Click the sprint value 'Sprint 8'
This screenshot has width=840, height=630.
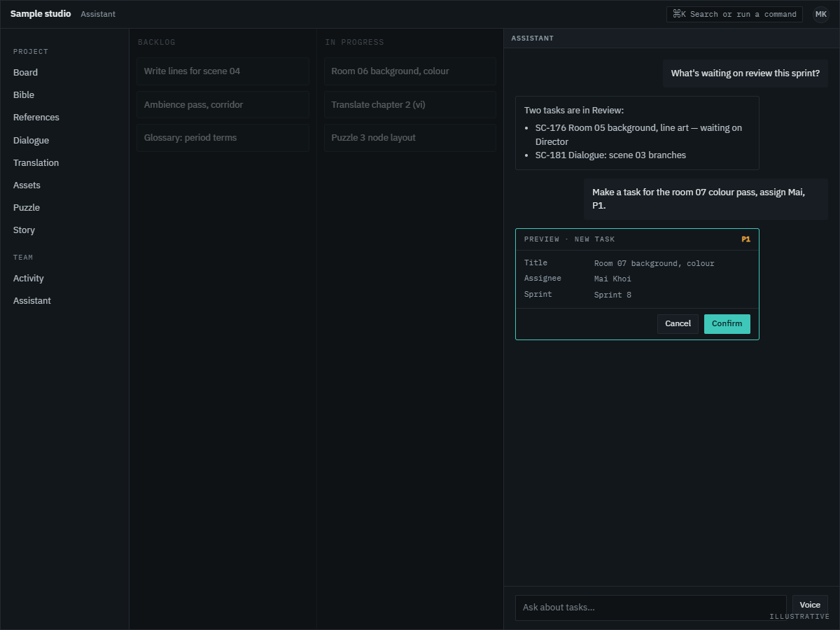[x=612, y=295]
